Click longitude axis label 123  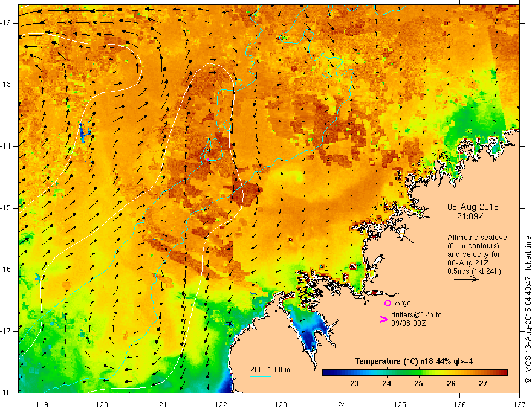click(281, 404)
